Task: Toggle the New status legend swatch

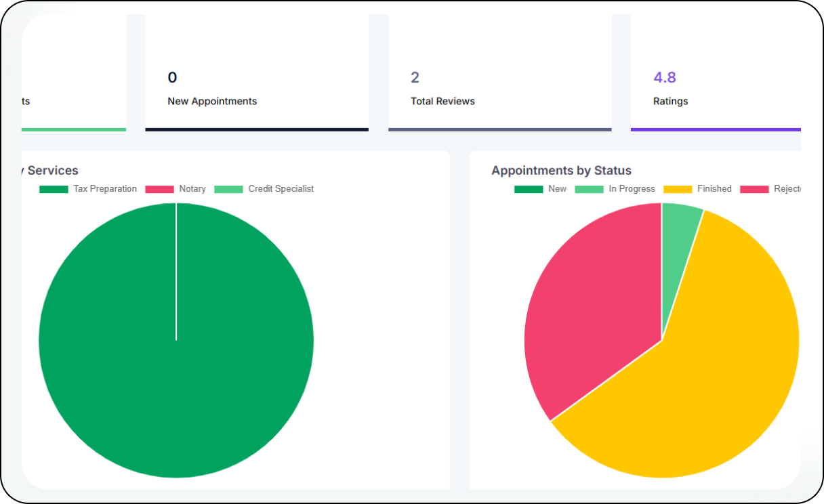Action: 529,189
